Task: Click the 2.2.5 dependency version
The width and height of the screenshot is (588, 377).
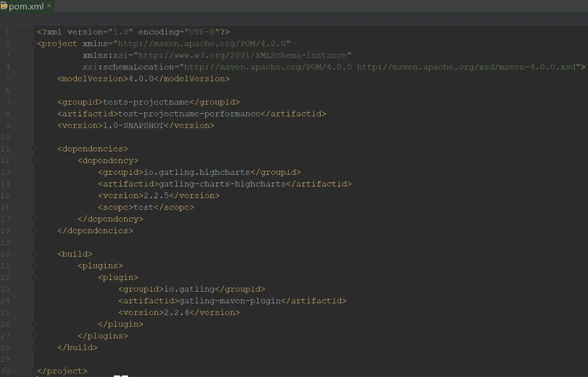Action: [x=157, y=196]
